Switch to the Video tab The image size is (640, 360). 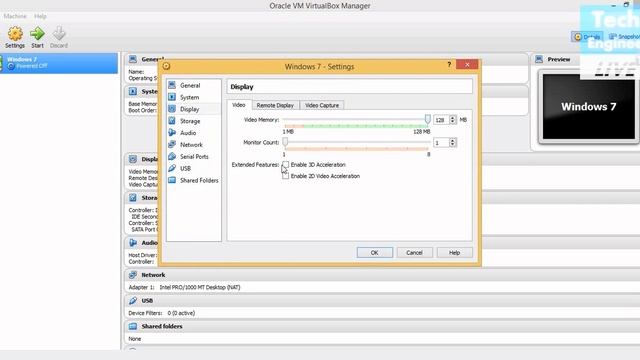(x=239, y=105)
